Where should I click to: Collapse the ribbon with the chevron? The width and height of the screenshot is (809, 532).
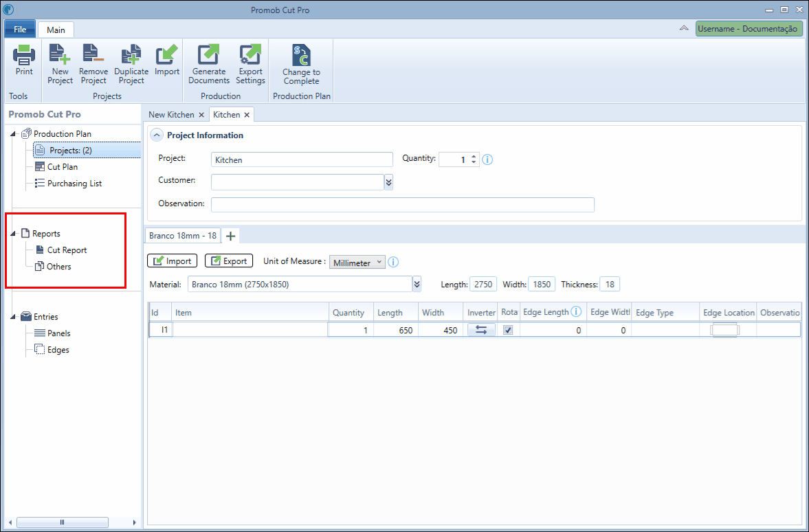[x=684, y=28]
